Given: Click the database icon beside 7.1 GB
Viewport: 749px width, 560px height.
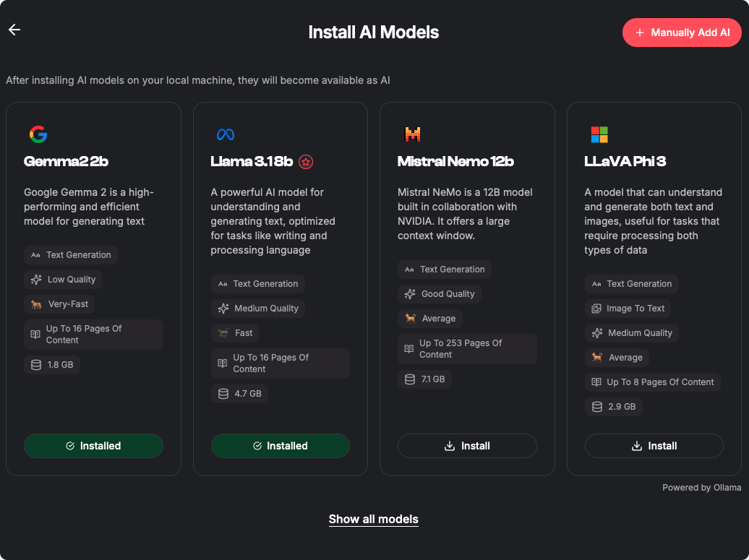Looking at the screenshot, I should 410,379.
